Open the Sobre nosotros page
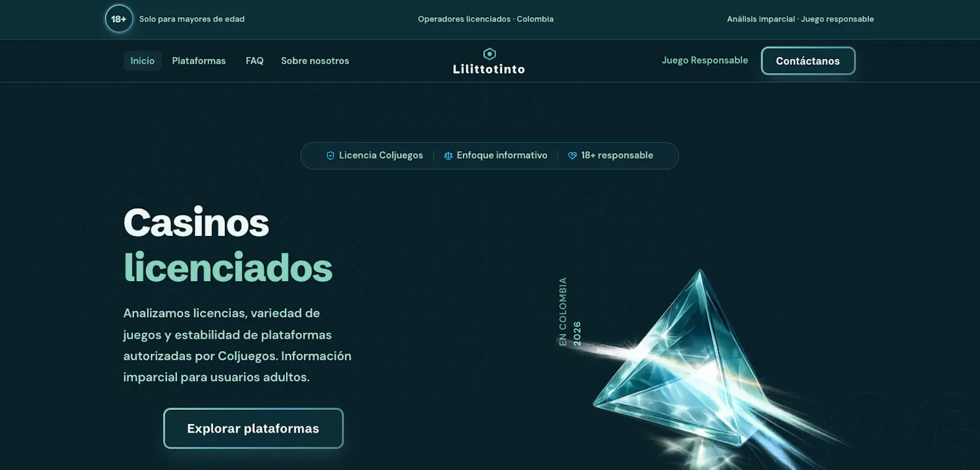The image size is (980, 470). pyautogui.click(x=315, y=61)
